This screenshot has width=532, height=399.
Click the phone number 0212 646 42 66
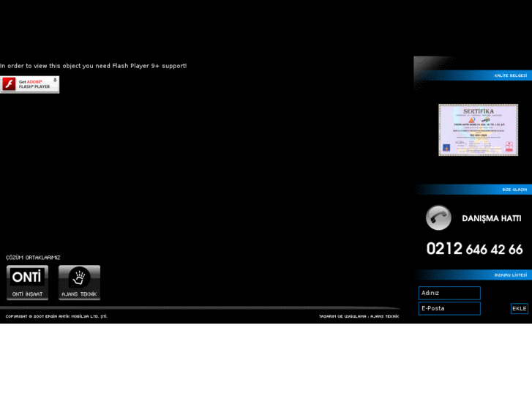click(x=474, y=249)
